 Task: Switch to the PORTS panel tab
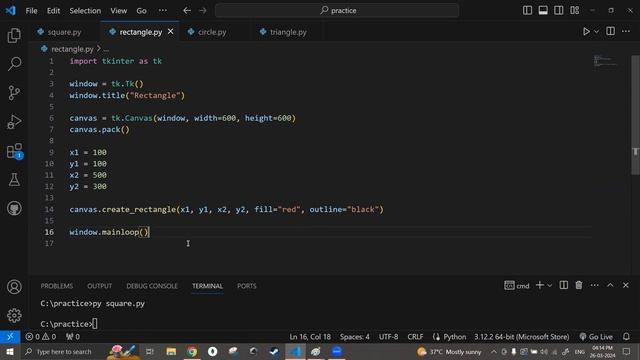[x=247, y=286]
